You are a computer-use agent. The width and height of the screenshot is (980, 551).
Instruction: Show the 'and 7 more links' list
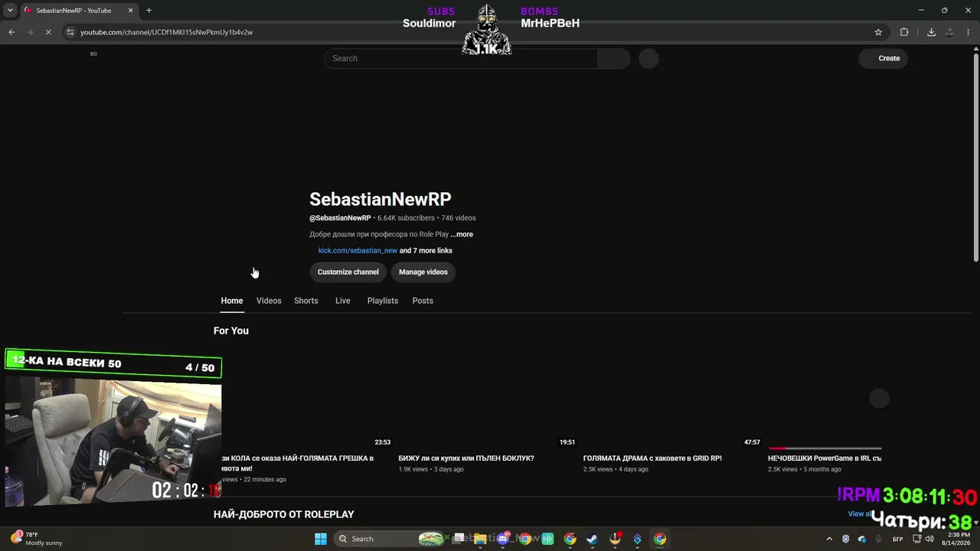click(426, 250)
